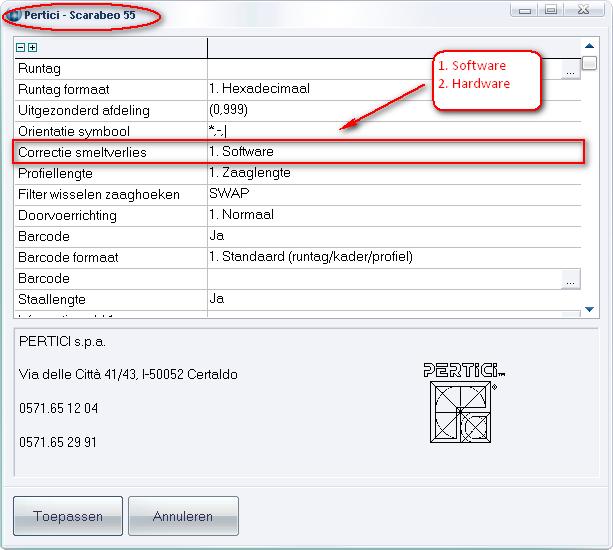
Task: Click the Filter wisselen zaaghoeken SWAP value
Action: [229, 193]
